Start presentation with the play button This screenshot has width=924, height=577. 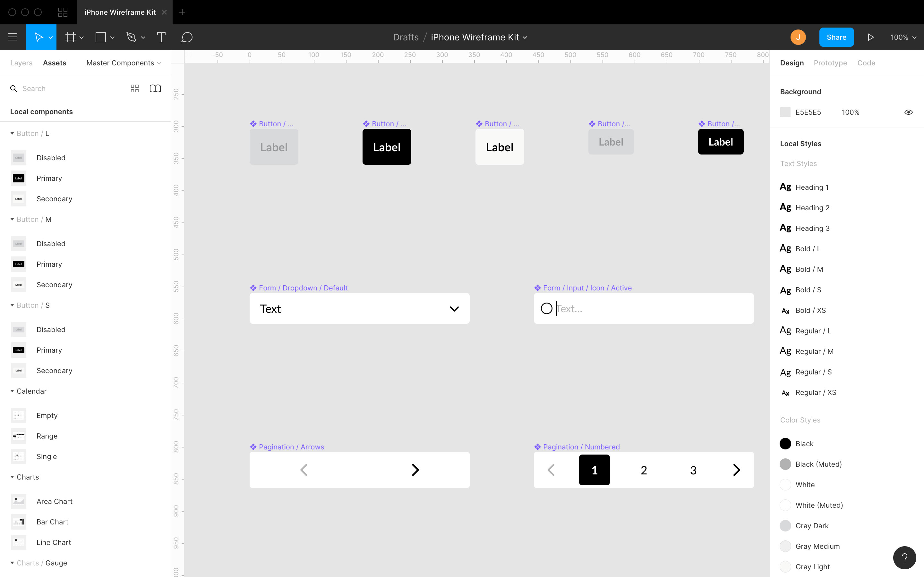click(x=870, y=37)
